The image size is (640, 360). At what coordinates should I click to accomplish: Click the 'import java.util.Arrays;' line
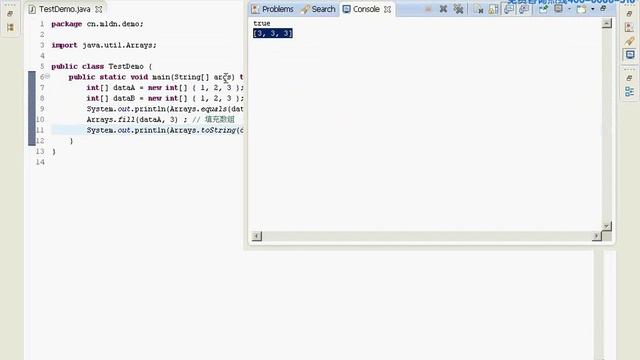(x=104, y=45)
